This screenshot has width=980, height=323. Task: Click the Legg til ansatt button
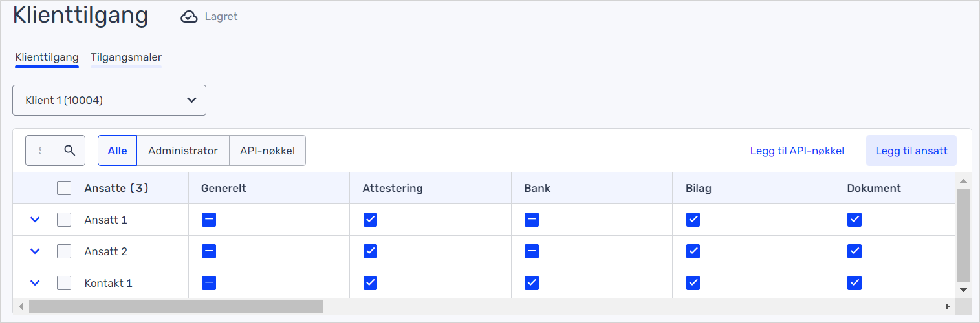point(911,151)
